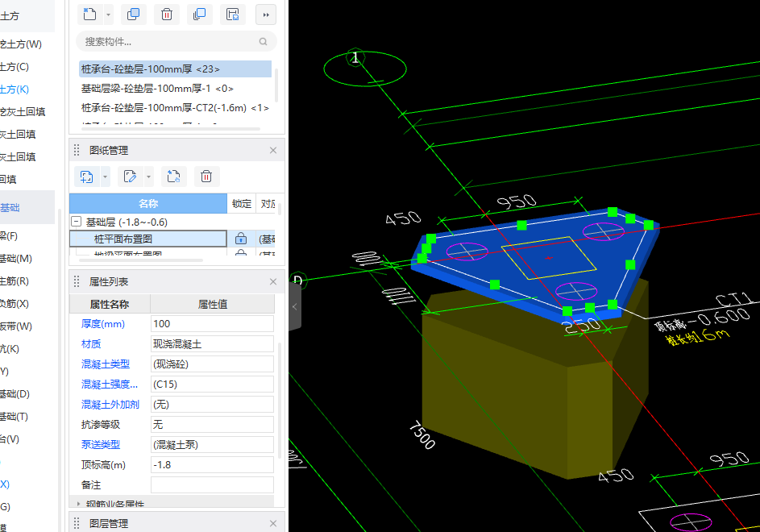Click the component list vertical scrollbar
This screenshot has width=760, height=532.
coord(276,85)
